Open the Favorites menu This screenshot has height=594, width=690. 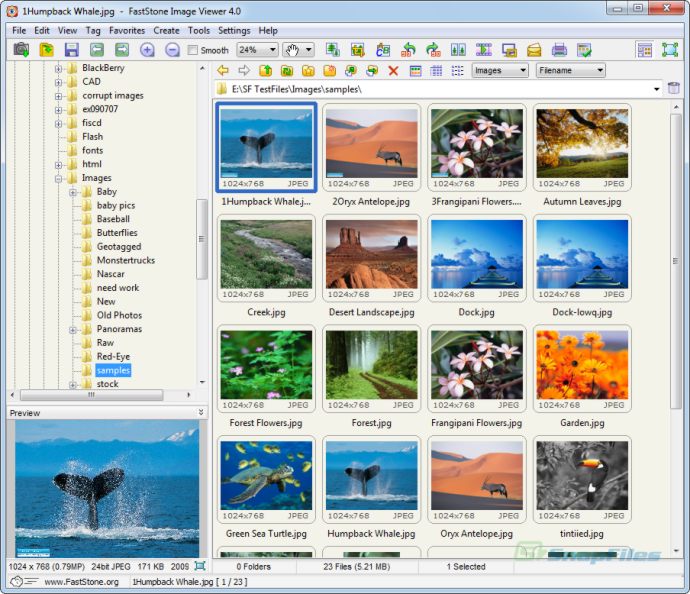[127, 30]
